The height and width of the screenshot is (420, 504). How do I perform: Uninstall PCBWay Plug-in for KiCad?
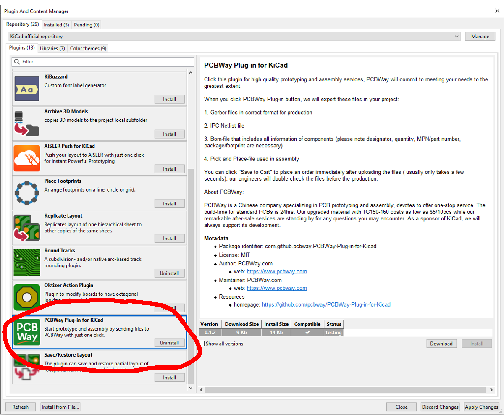tap(170, 343)
